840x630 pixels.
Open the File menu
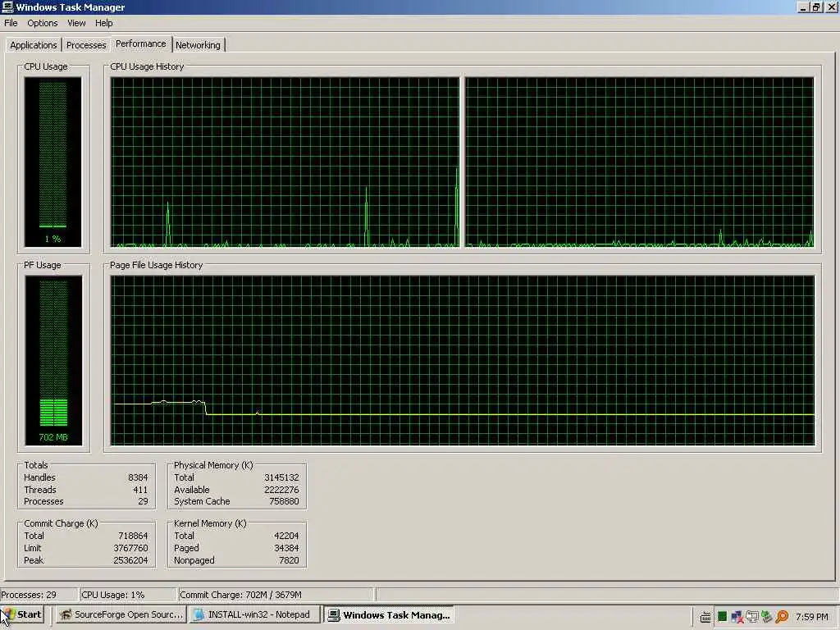point(11,23)
